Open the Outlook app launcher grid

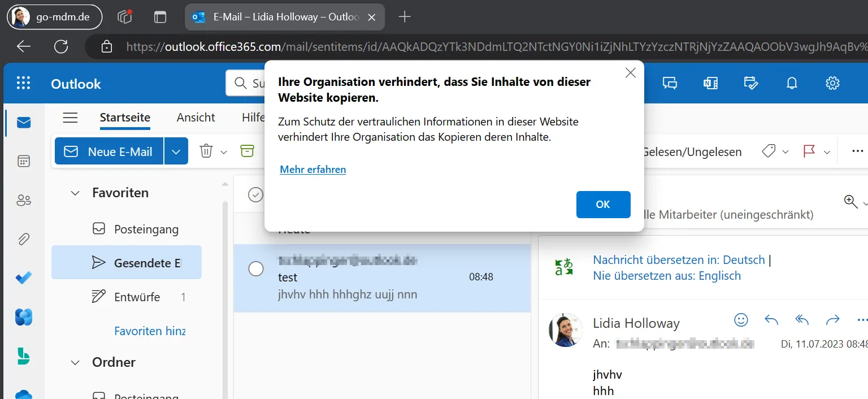(x=23, y=84)
